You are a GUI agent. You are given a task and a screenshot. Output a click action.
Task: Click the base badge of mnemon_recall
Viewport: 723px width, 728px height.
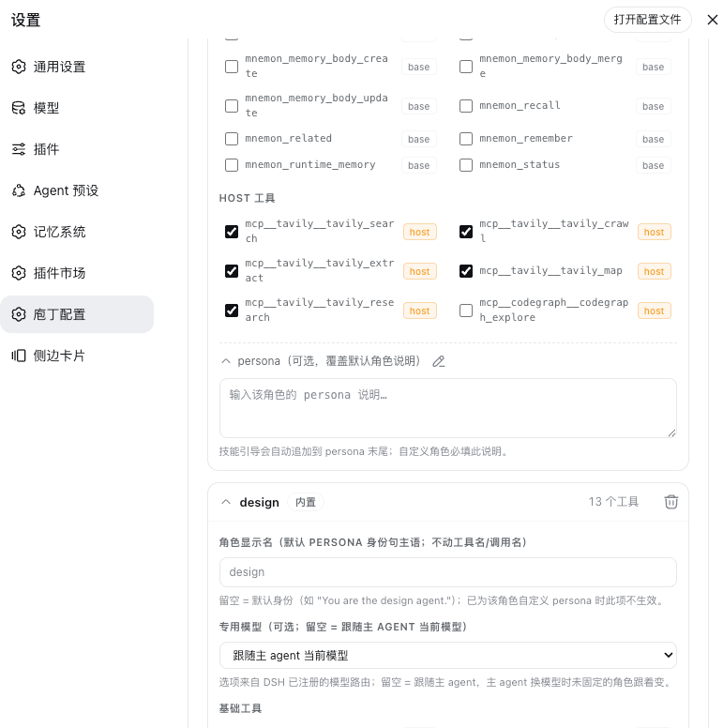pos(653,106)
